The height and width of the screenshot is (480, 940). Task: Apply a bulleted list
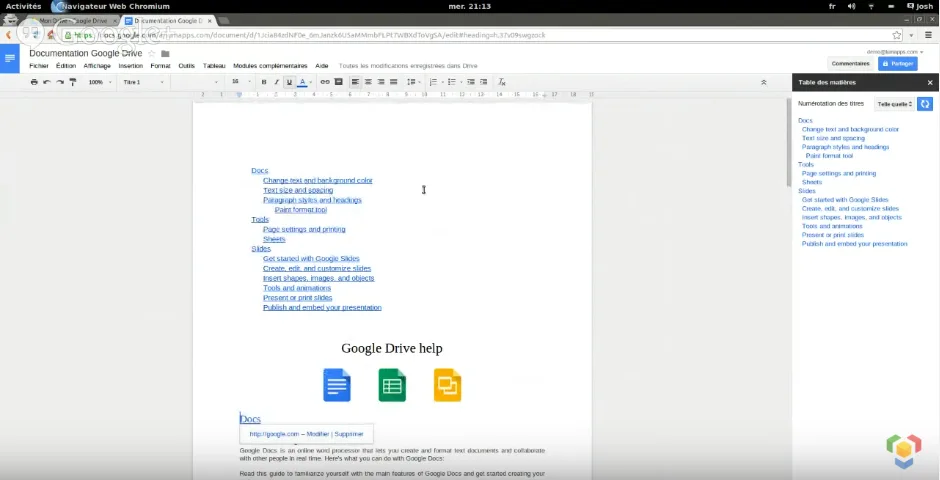coord(452,82)
